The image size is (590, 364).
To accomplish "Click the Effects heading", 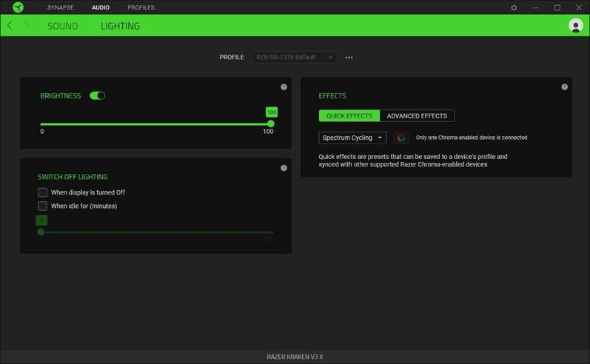I will click(x=332, y=96).
